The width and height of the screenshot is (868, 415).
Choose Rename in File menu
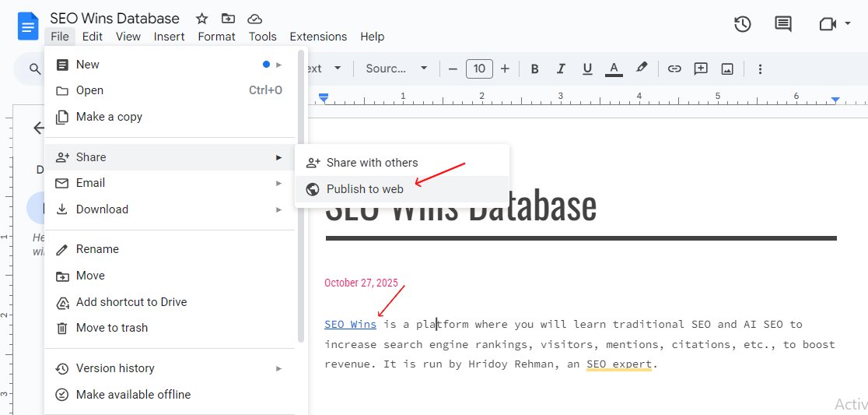tap(170, 249)
